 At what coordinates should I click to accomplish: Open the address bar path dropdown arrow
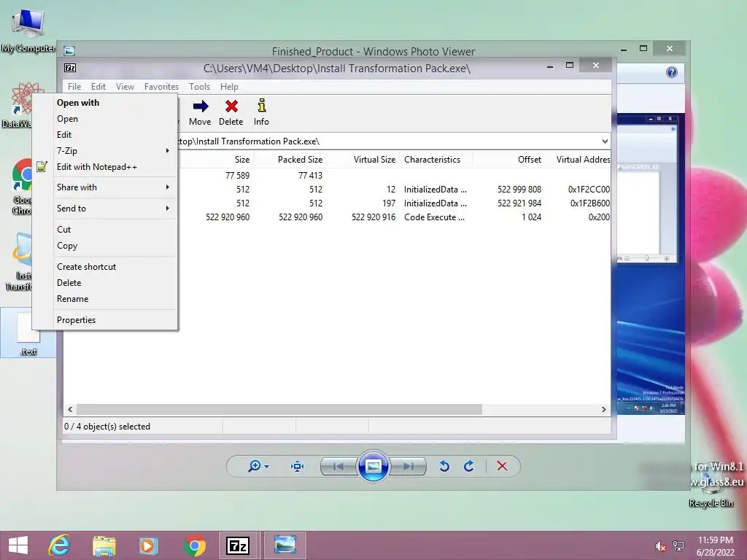605,141
